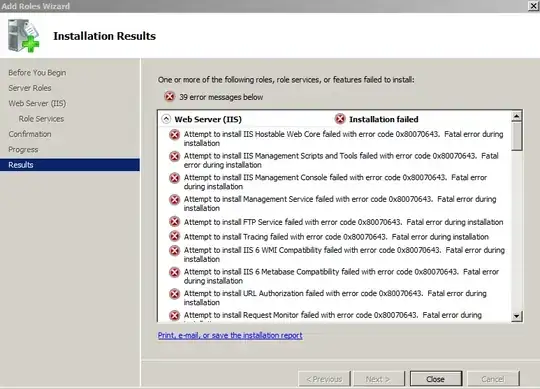Click error icon for FTP Service failure
This screenshot has width=540, height=389.
click(x=175, y=222)
